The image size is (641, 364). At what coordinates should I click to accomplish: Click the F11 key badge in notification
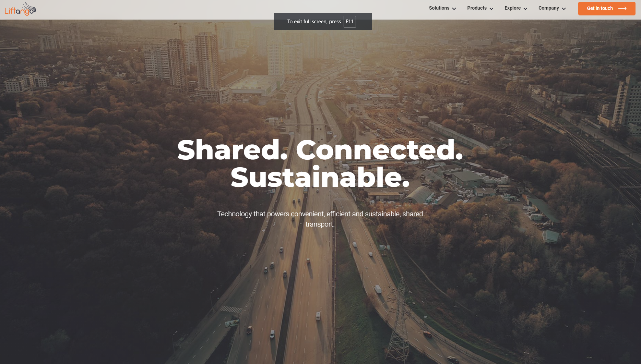(x=350, y=22)
